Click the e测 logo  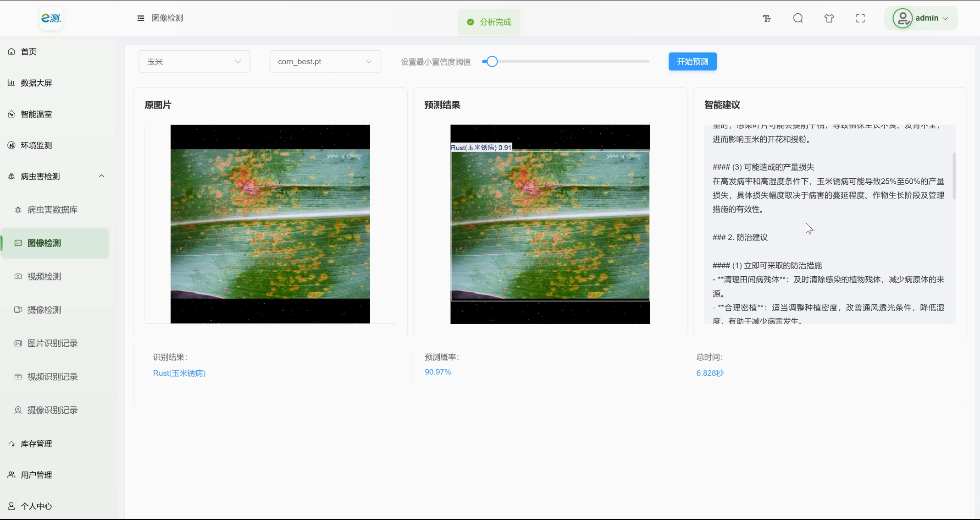tap(51, 18)
